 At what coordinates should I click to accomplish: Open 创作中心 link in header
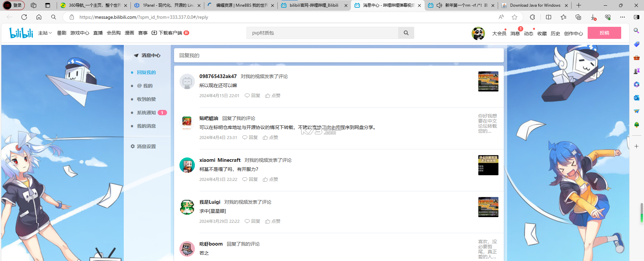(574, 34)
